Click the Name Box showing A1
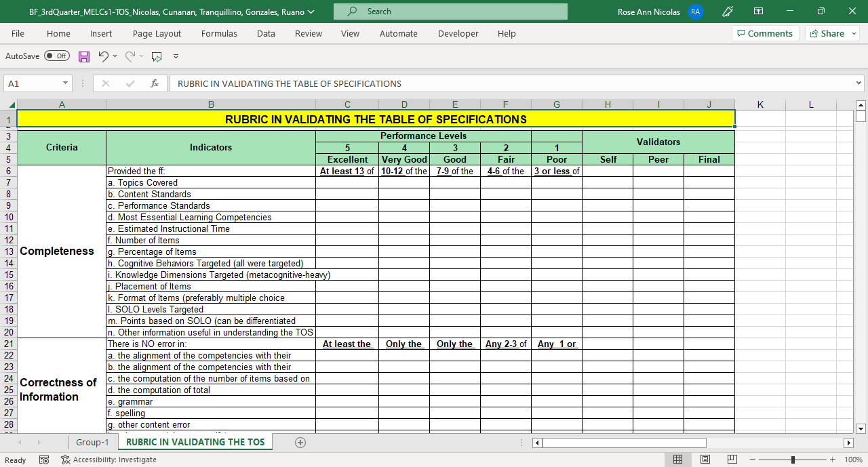Image resolution: width=868 pixels, height=467 pixels. tap(33, 83)
